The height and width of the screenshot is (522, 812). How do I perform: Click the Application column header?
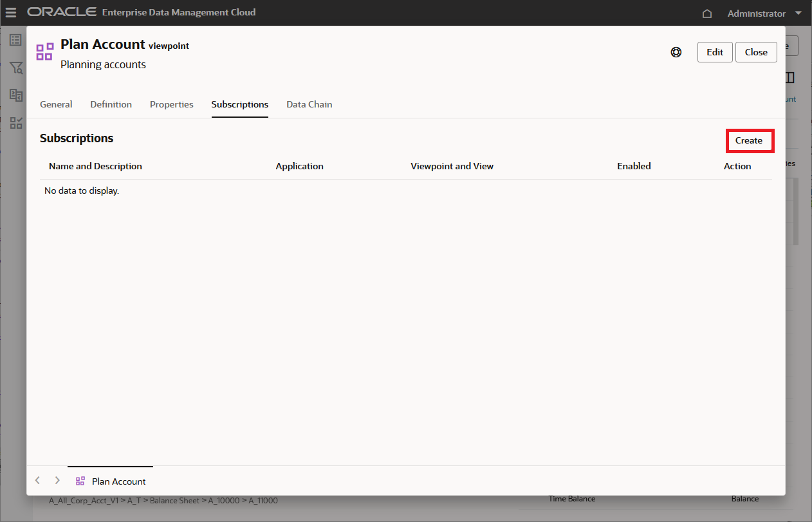[x=300, y=166]
